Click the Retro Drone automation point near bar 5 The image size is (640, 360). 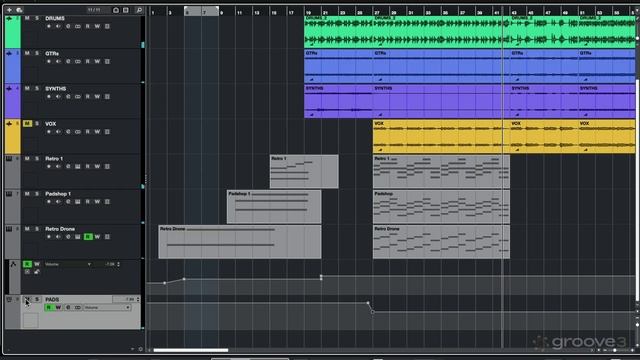[x=184, y=279]
